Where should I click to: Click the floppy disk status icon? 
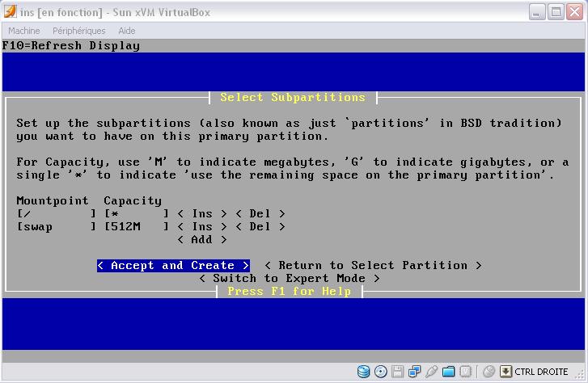(398, 372)
